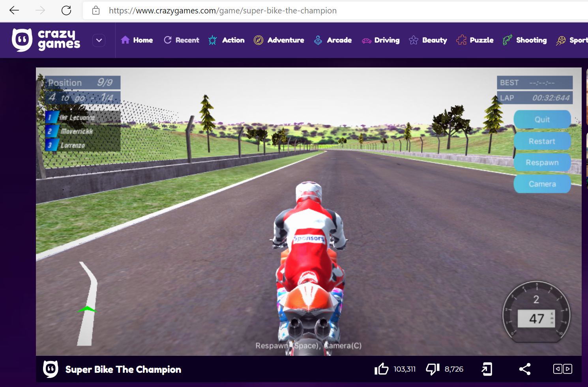Like the game with thumbs-up icon
This screenshot has width=588, height=387.
(x=382, y=369)
